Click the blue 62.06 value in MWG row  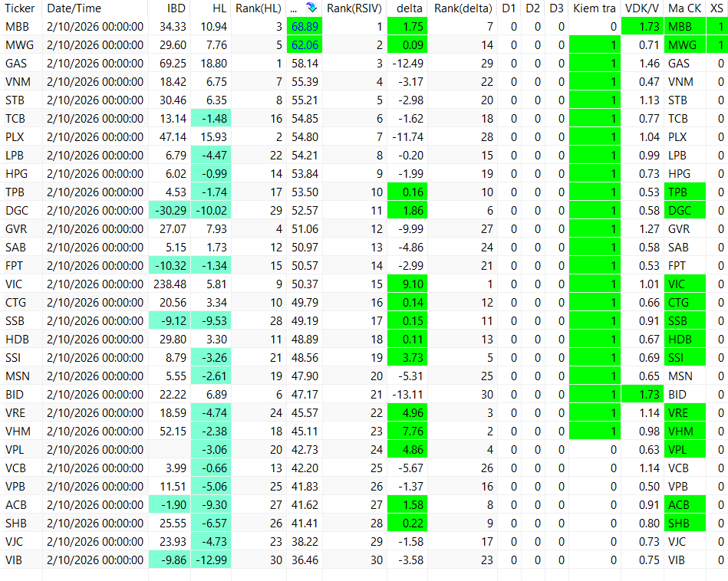point(305,45)
